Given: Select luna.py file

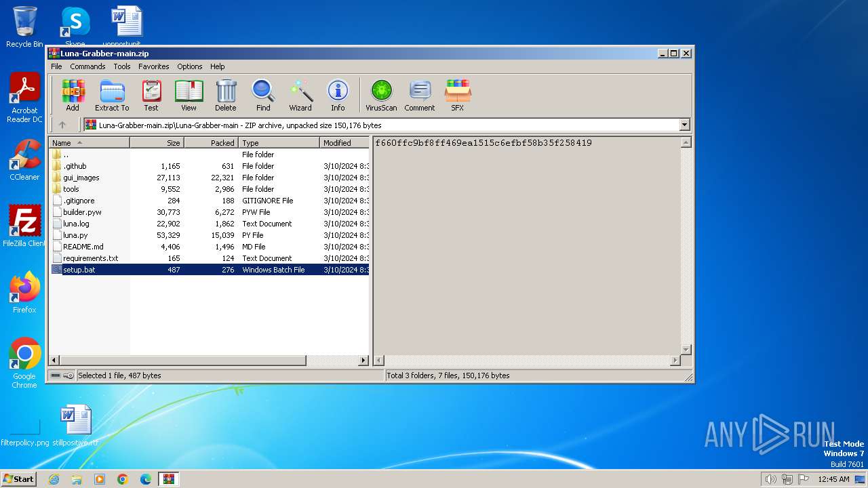Looking at the screenshot, I should point(209,235).
